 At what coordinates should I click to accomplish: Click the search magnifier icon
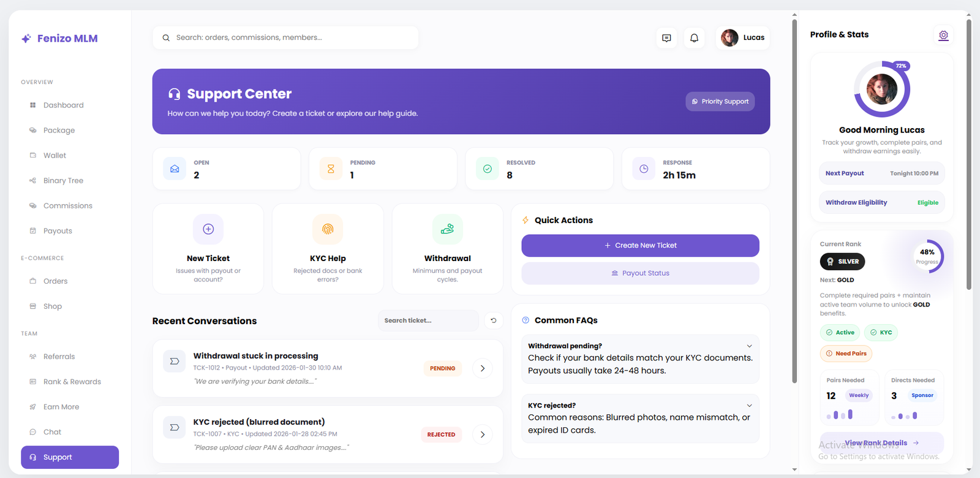point(166,38)
